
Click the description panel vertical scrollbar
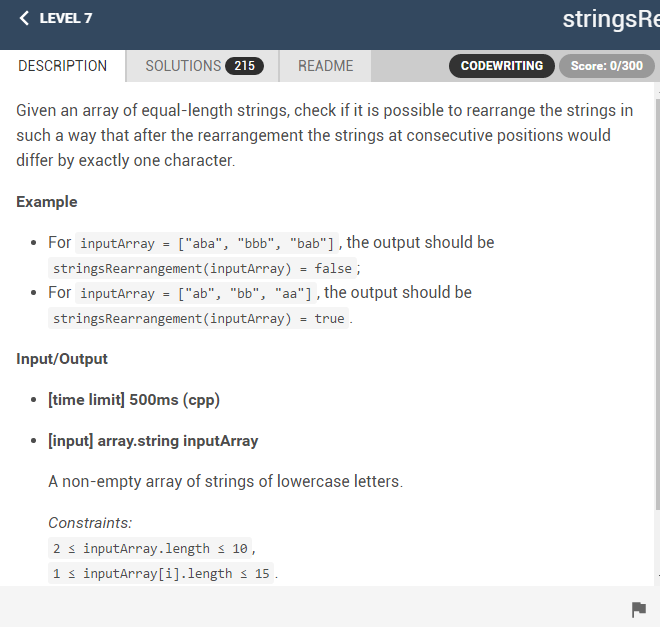coord(656,300)
